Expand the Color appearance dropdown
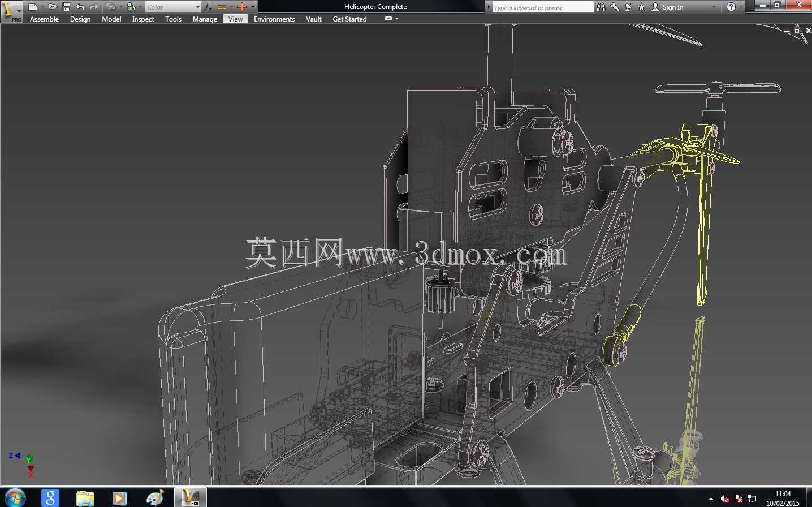 point(197,7)
